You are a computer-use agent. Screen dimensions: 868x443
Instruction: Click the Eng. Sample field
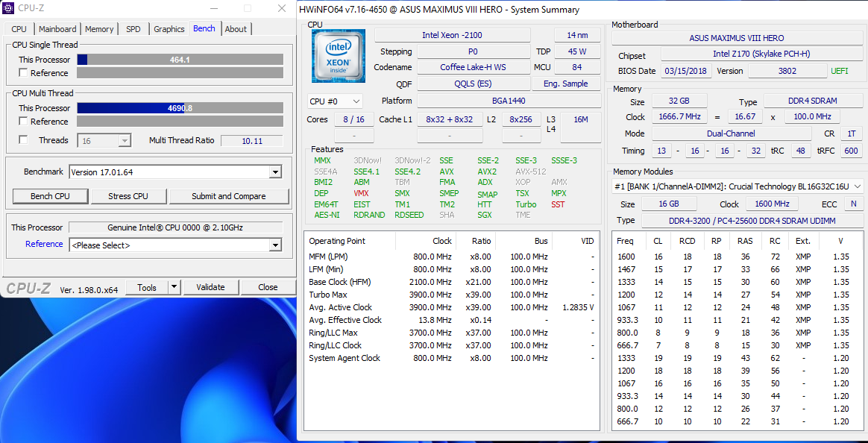pyautogui.click(x=566, y=84)
